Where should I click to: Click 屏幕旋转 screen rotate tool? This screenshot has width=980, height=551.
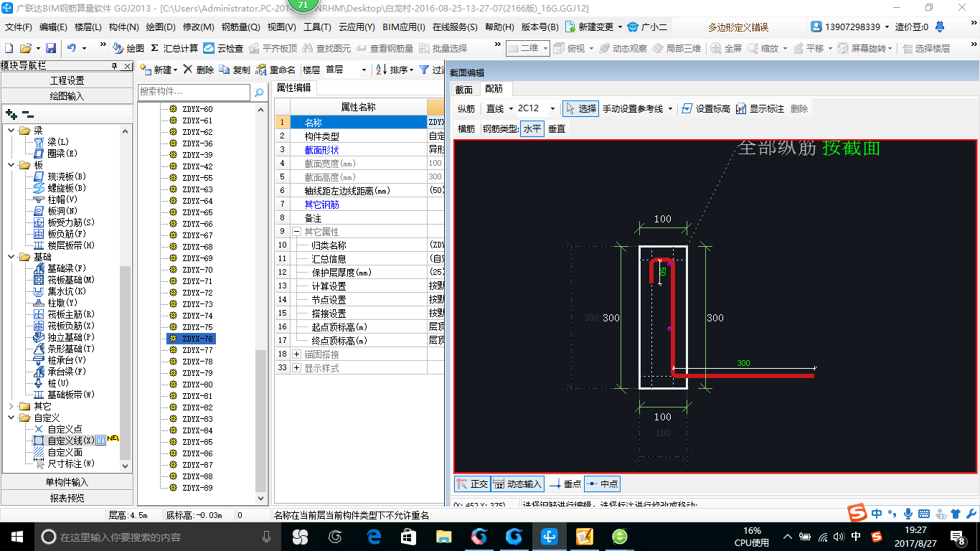tap(863, 48)
